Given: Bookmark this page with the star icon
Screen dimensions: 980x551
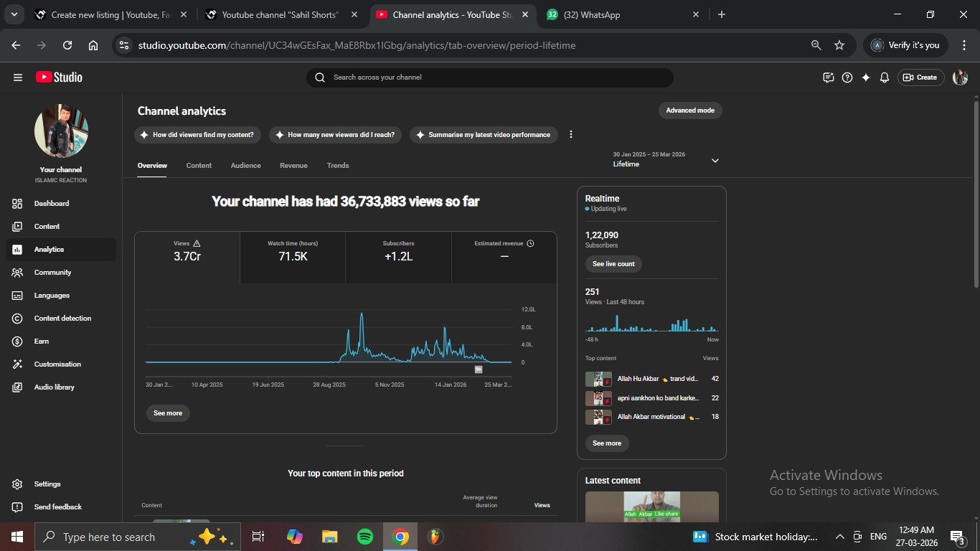Looking at the screenshot, I should click(839, 45).
